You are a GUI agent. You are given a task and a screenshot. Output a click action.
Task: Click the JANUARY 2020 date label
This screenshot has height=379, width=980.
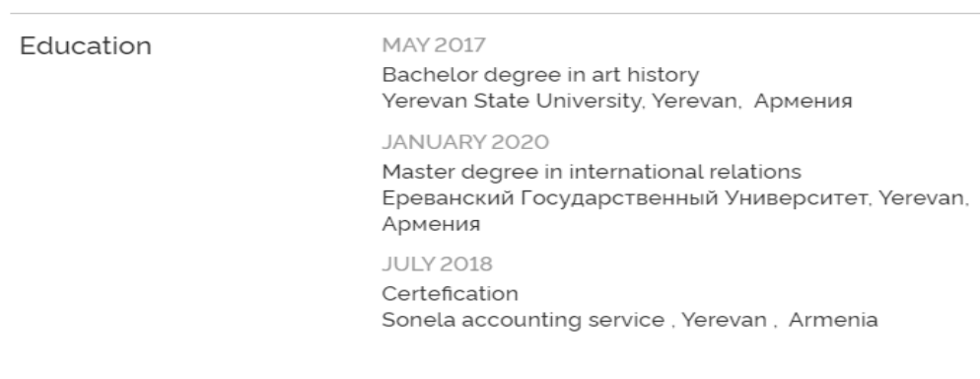(465, 142)
